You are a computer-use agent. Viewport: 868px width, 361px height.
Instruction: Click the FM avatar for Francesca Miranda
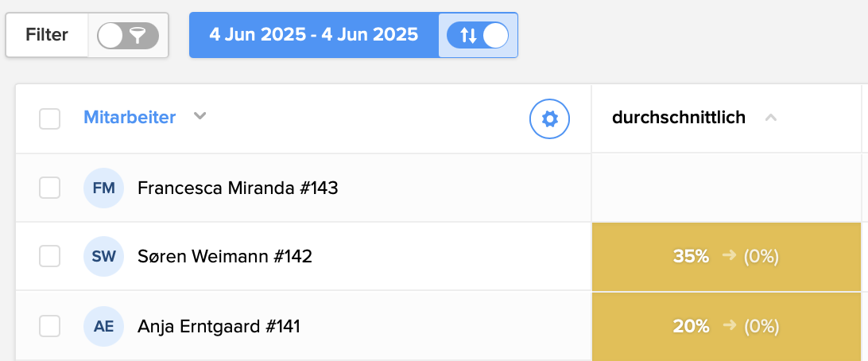point(104,188)
